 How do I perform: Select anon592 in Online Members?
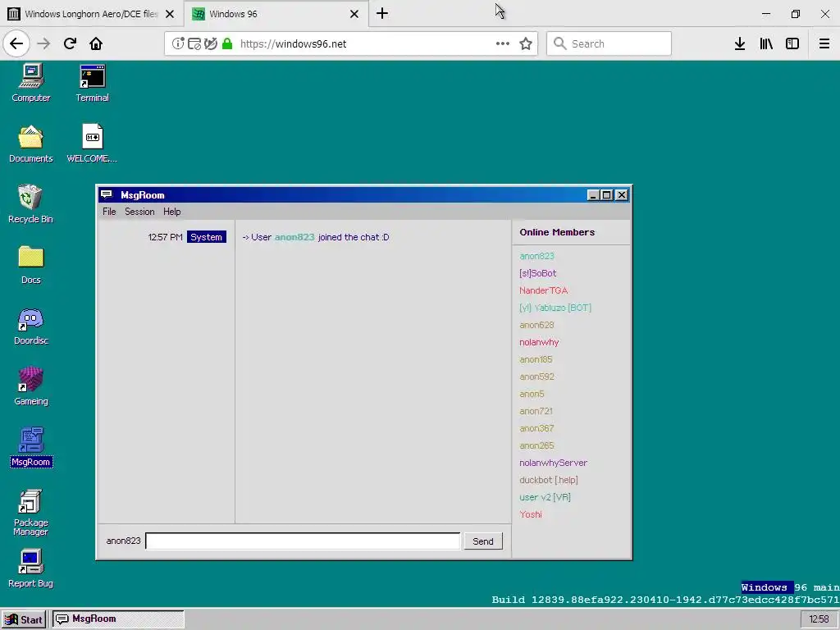click(536, 377)
